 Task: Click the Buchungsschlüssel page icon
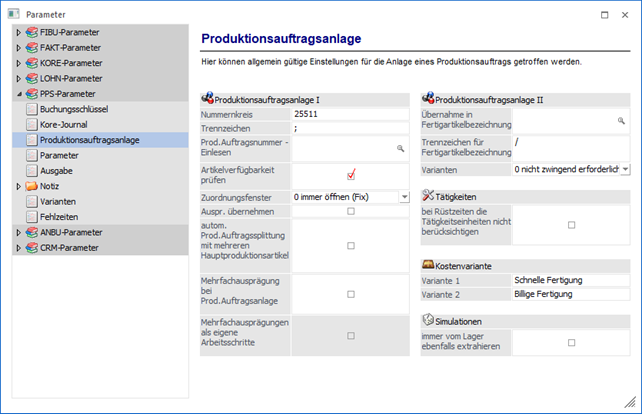32,109
